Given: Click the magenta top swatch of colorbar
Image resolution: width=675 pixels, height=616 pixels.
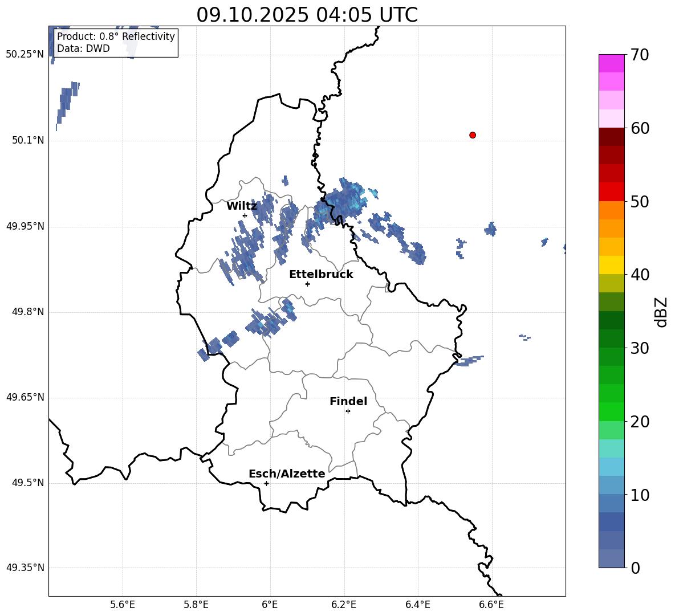Looking at the screenshot, I should tap(611, 63).
